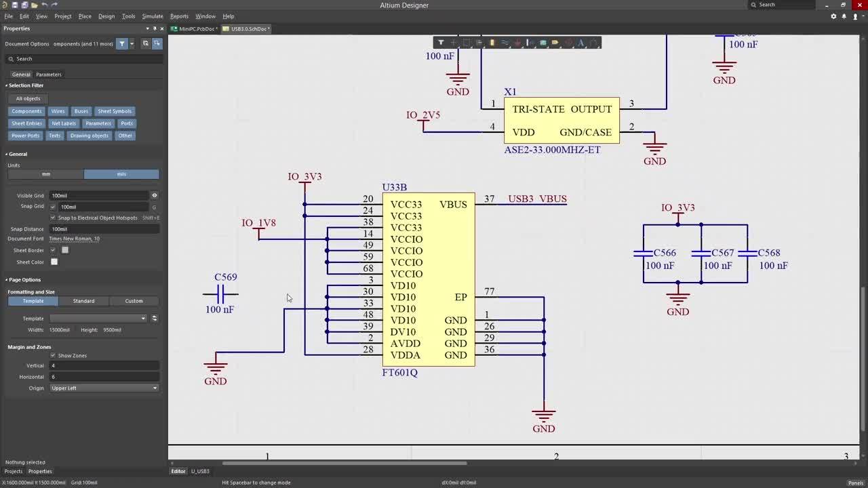
Task: Disable the Show Zones checkbox
Action: (53, 355)
